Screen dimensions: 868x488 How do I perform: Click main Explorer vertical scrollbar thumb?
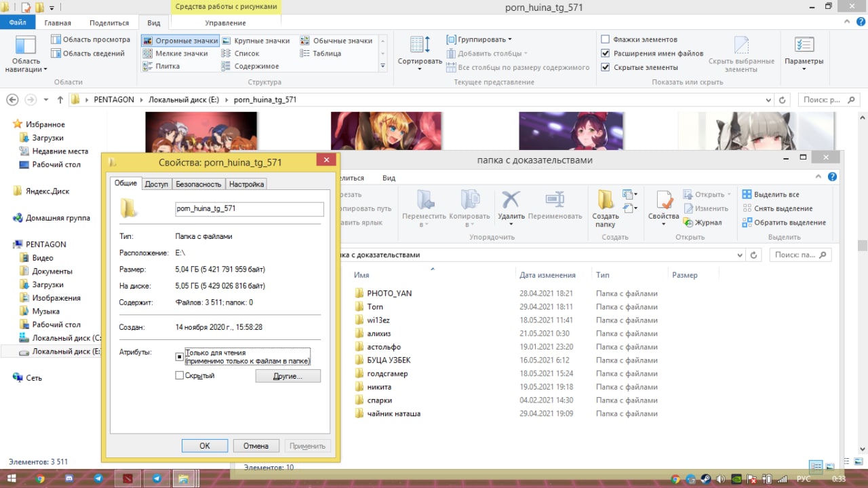click(862, 246)
